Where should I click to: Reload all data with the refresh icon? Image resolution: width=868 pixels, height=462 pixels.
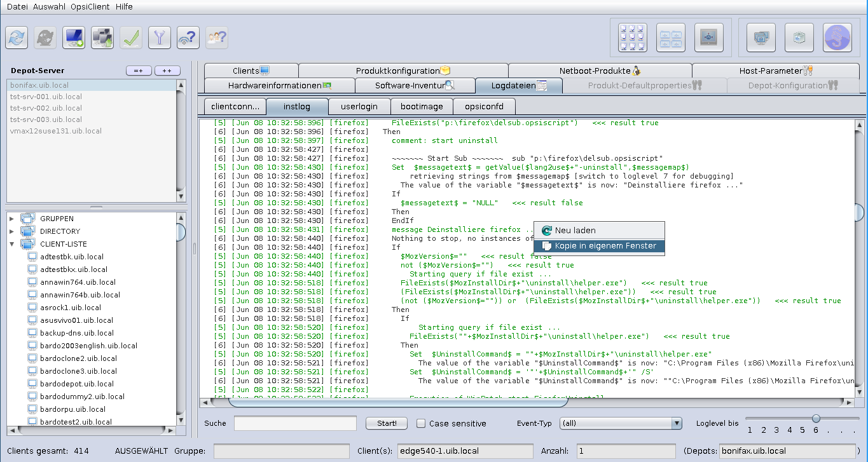tap(17, 38)
